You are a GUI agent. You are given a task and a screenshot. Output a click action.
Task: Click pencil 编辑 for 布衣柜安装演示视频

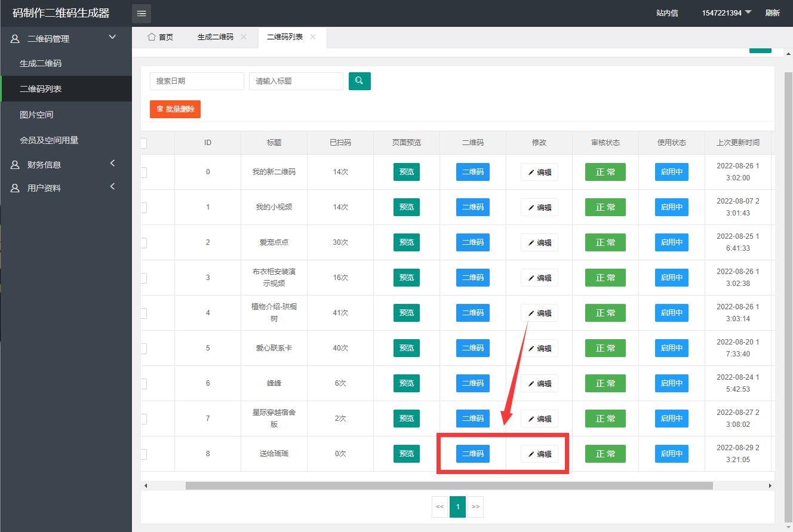[539, 278]
